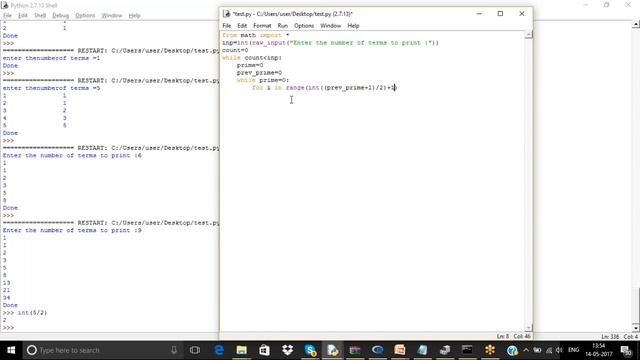Screen dimensions: 640x360
Task: Switch to the Python IDLE taskbar icon
Action: coord(333,350)
